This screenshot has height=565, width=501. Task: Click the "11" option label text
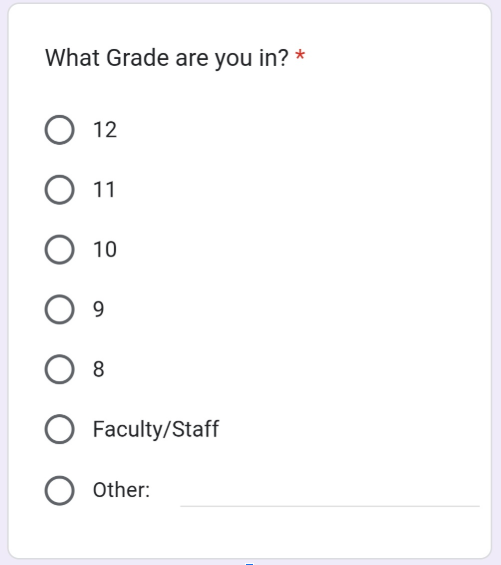click(104, 190)
